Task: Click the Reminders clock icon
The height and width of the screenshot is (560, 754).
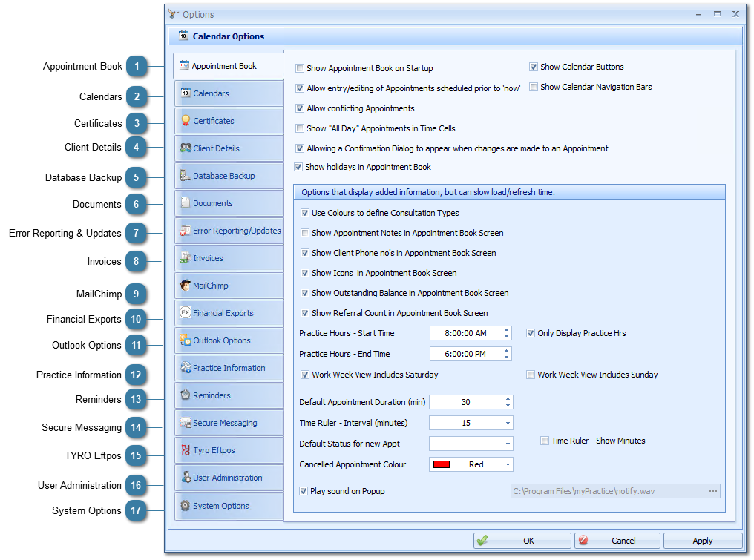Action: pos(186,395)
